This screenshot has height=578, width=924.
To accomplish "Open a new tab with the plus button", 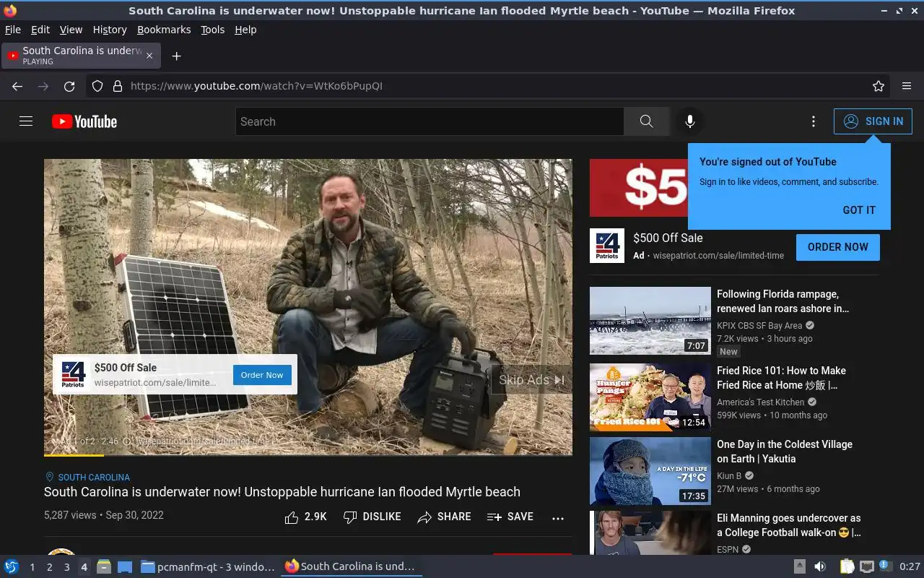I will pyautogui.click(x=176, y=56).
